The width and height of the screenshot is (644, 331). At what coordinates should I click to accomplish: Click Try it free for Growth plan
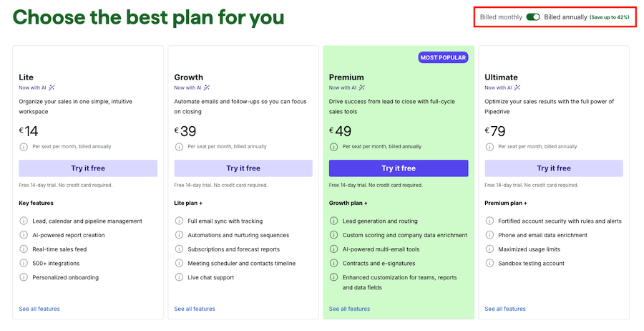coord(243,168)
